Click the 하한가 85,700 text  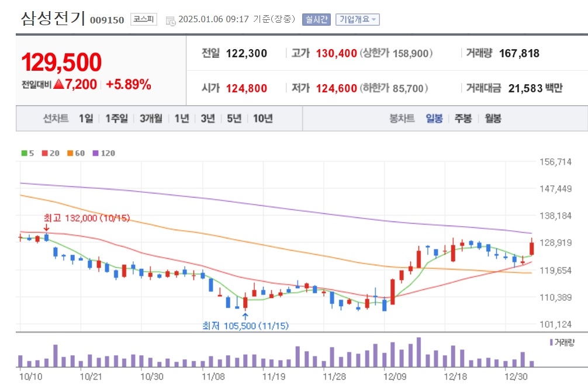click(394, 88)
